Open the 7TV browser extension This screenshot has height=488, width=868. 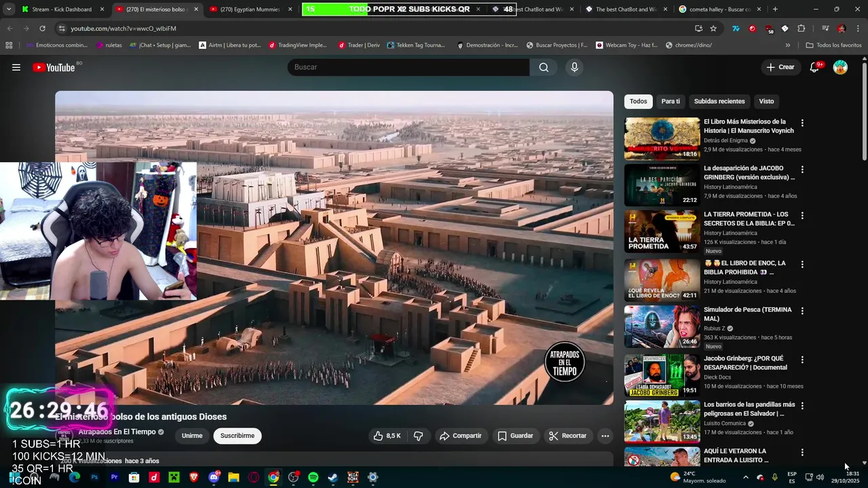pyautogui.click(x=736, y=28)
